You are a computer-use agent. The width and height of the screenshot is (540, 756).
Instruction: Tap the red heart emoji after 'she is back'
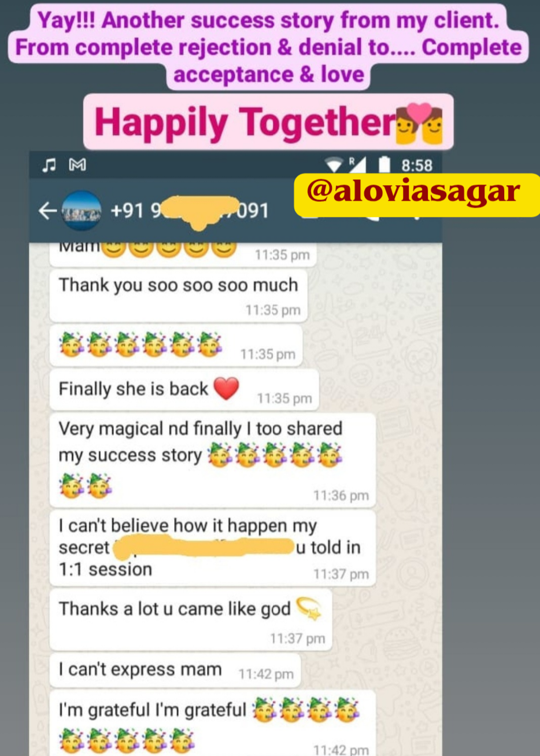pyautogui.click(x=226, y=388)
